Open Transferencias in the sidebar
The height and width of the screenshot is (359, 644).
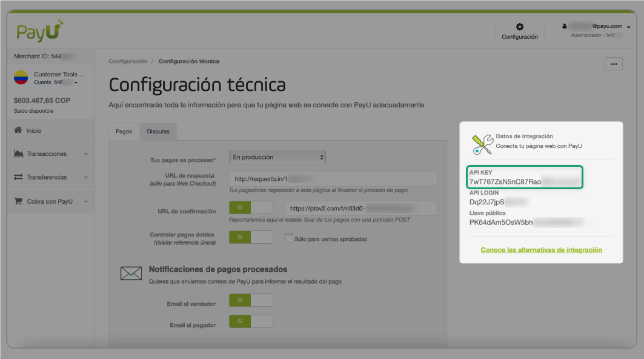pos(51,177)
